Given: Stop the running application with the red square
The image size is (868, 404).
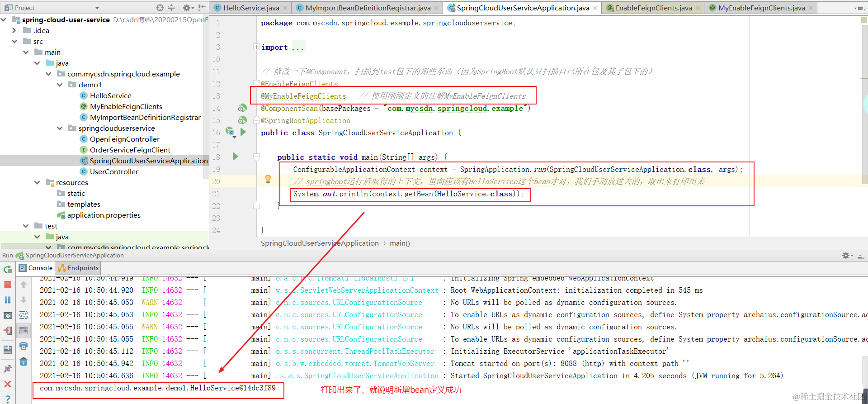Looking at the screenshot, I should 8,285.
